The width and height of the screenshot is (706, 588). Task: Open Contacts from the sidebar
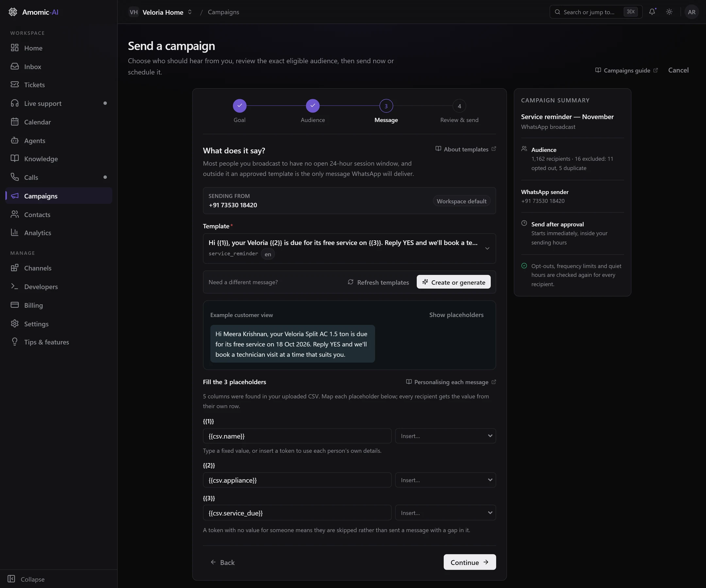pyautogui.click(x=59, y=214)
